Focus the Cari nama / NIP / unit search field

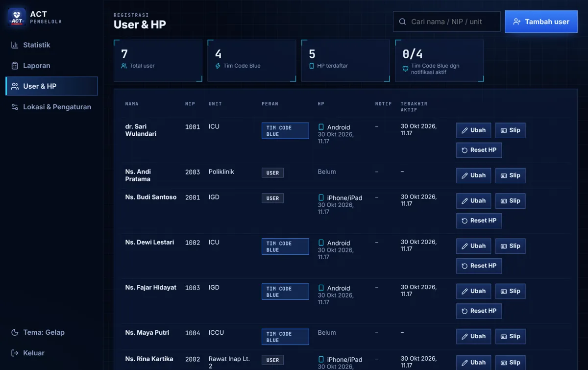[447, 22]
